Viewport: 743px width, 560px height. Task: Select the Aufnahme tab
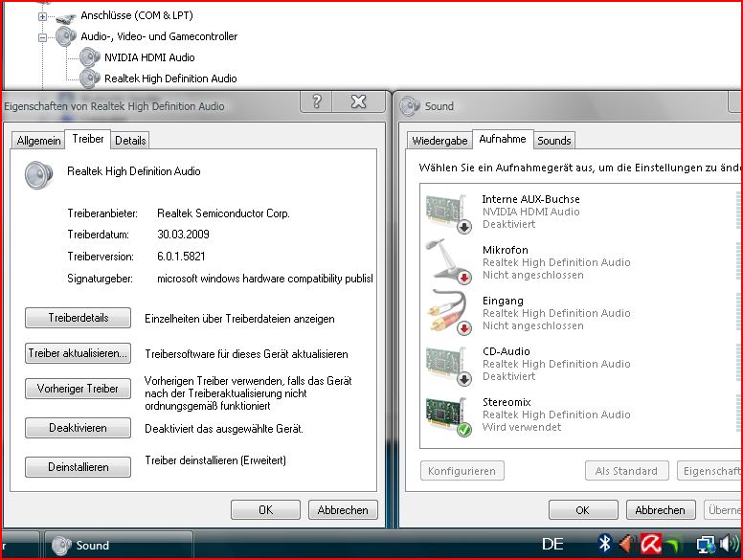(x=503, y=139)
